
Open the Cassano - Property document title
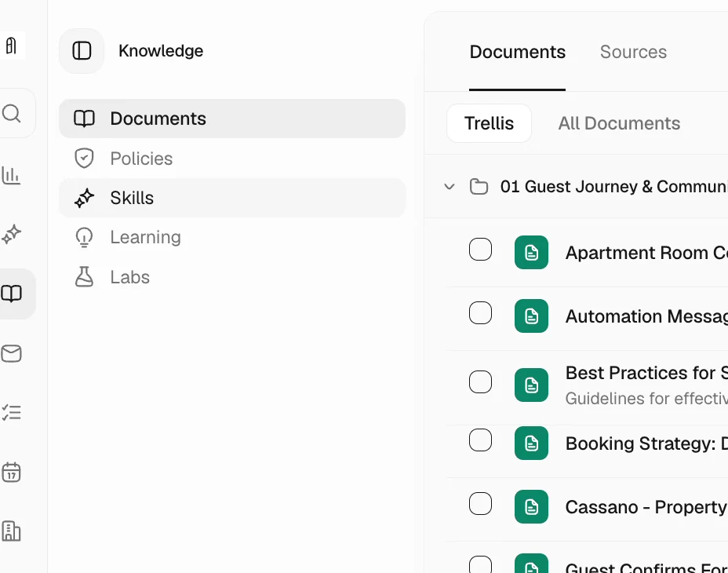[646, 507]
